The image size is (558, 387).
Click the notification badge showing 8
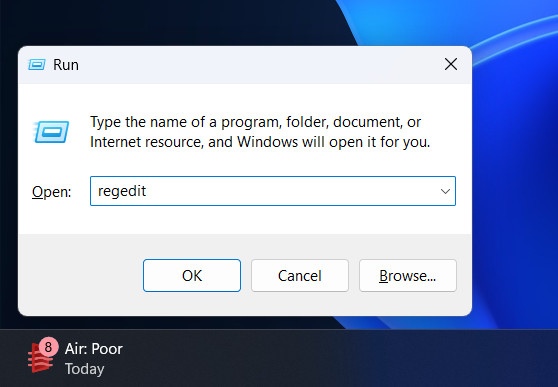(x=48, y=347)
